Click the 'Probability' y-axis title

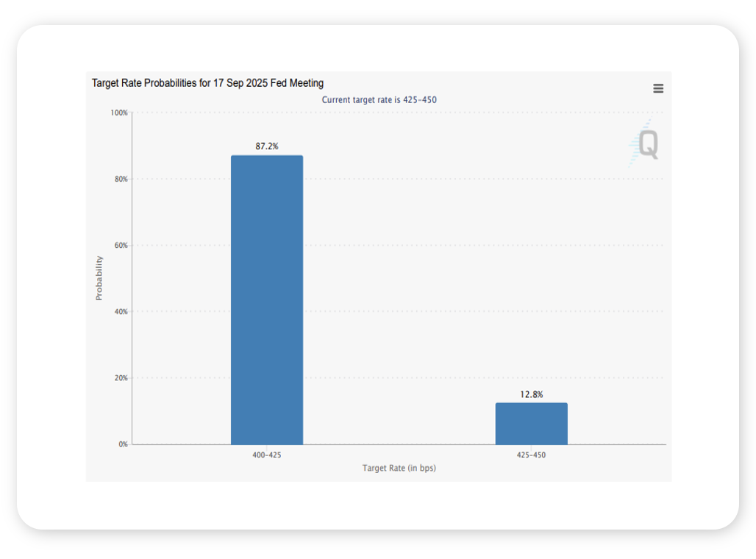(x=99, y=278)
